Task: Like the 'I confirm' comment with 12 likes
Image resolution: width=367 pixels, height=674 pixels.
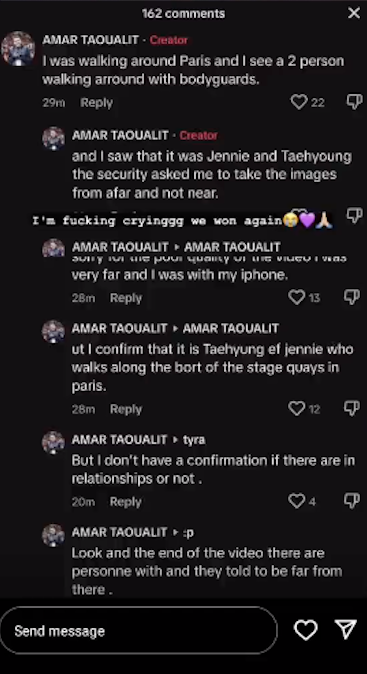Action: click(x=297, y=408)
